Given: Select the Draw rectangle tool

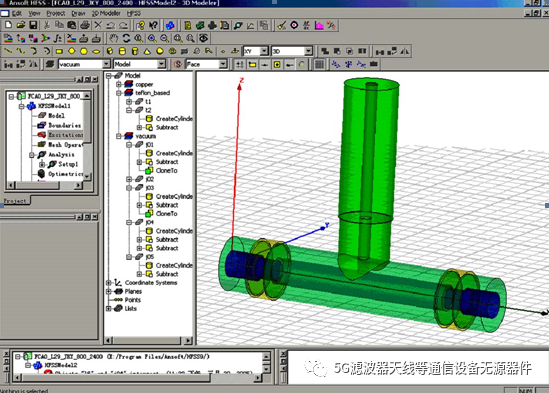Looking at the screenshot, I should pyautogui.click(x=59, y=51).
